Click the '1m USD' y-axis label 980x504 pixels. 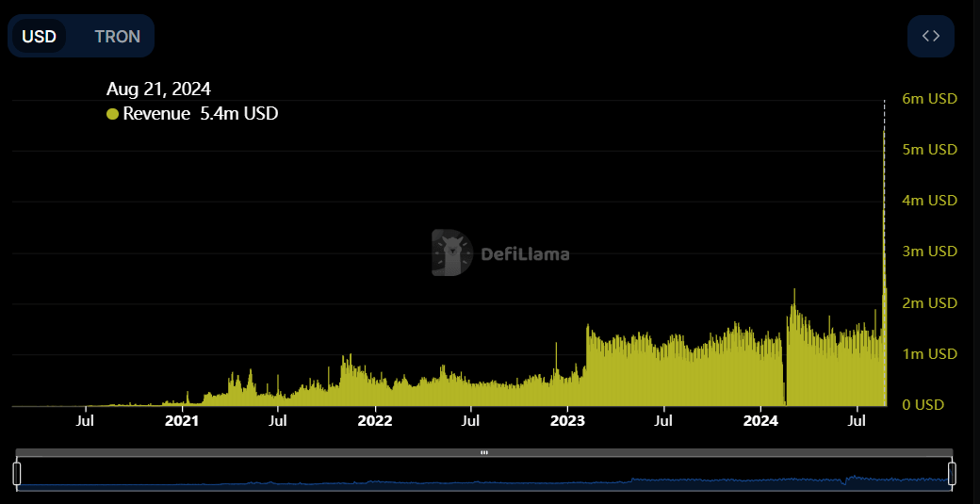929,354
